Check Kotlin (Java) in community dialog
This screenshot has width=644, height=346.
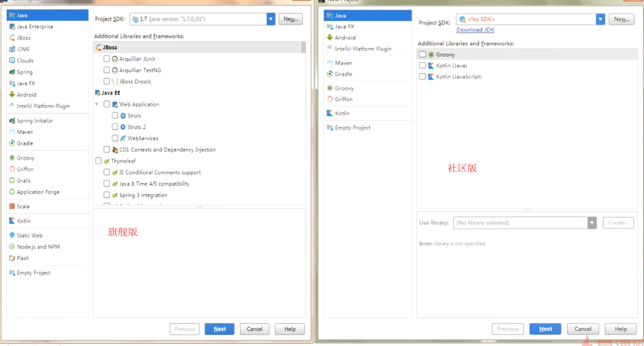tap(423, 65)
